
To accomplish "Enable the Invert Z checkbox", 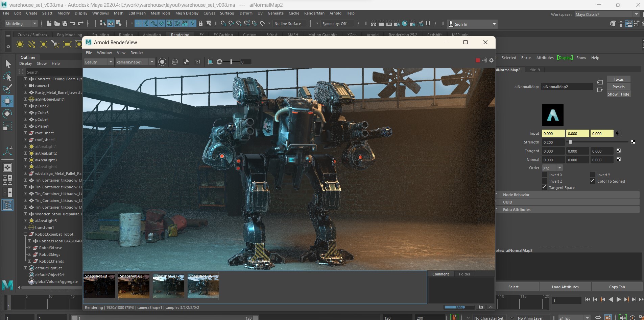I will click(545, 181).
